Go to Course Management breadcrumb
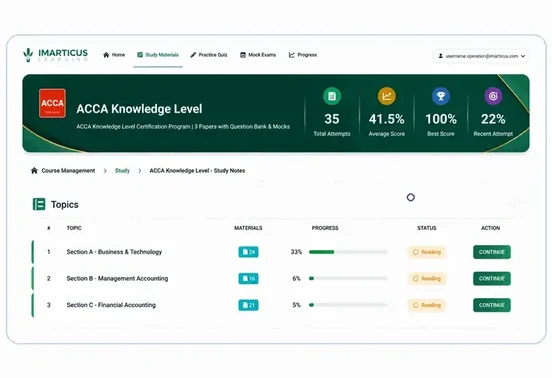Image resolution: width=552 pixels, height=378 pixels. coord(68,171)
